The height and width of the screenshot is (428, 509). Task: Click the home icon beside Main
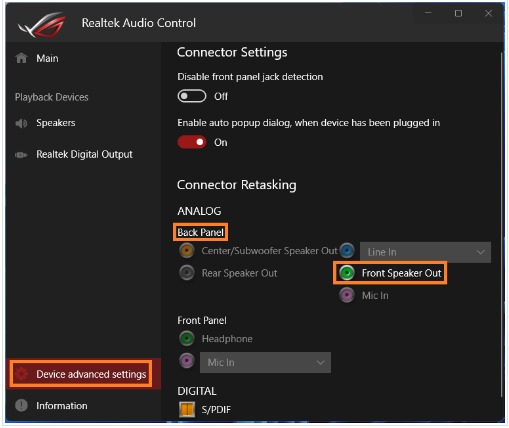[x=21, y=58]
